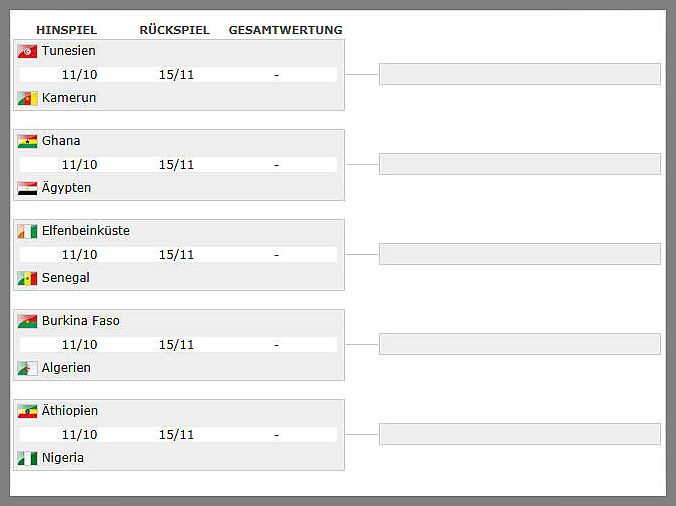Click the Senegal flag icon
The height and width of the screenshot is (506, 676).
click(27, 278)
